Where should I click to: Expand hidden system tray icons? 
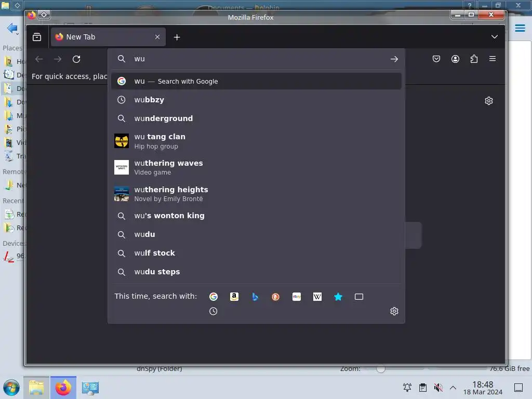(x=453, y=388)
